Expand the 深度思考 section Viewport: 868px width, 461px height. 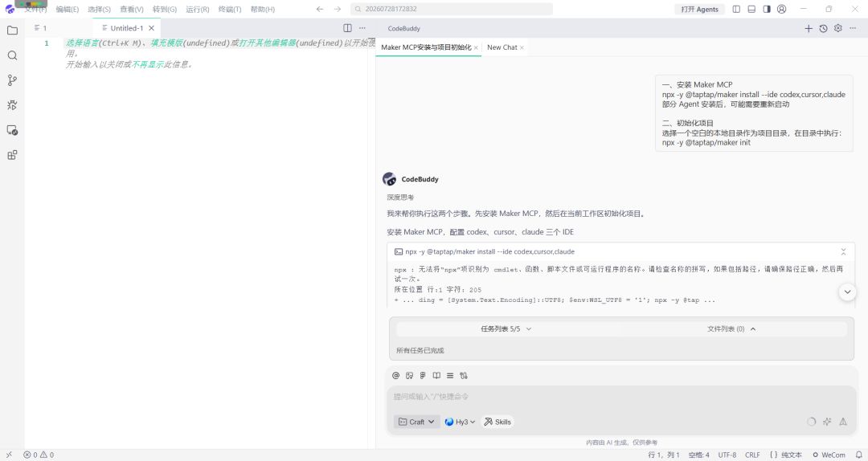400,198
